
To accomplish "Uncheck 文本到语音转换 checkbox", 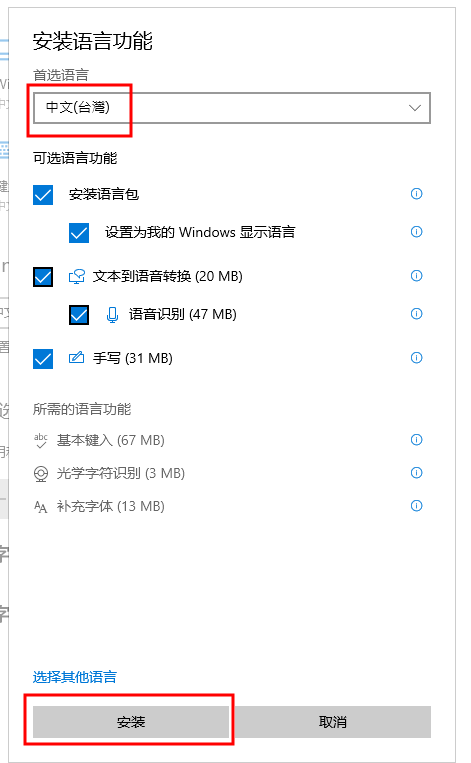I will (x=43, y=277).
